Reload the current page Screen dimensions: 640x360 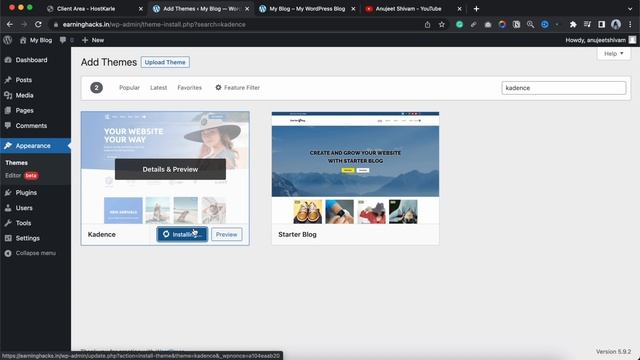click(38, 24)
